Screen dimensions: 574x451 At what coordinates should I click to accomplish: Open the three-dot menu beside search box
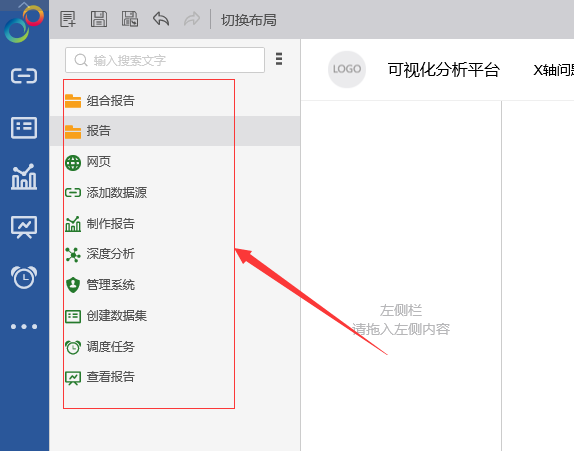(x=279, y=59)
